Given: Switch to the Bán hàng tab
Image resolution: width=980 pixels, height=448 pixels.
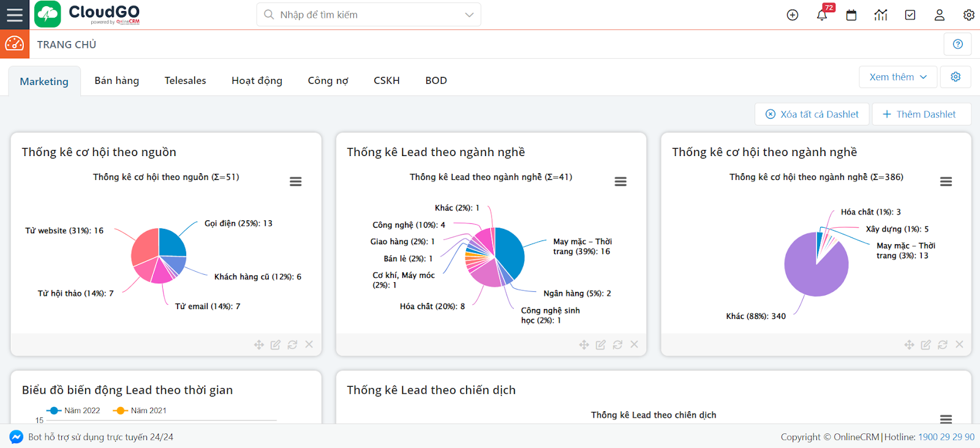Looking at the screenshot, I should 117,81.
